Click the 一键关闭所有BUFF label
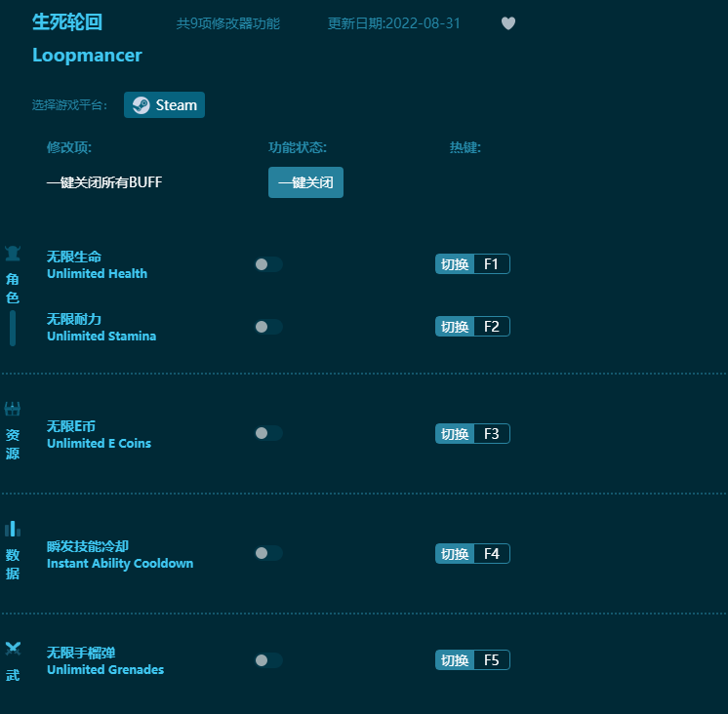The height and width of the screenshot is (714, 728). click(104, 182)
